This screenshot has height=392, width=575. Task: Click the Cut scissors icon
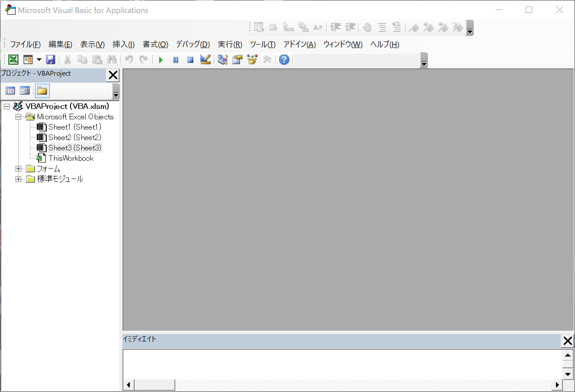pyautogui.click(x=67, y=60)
